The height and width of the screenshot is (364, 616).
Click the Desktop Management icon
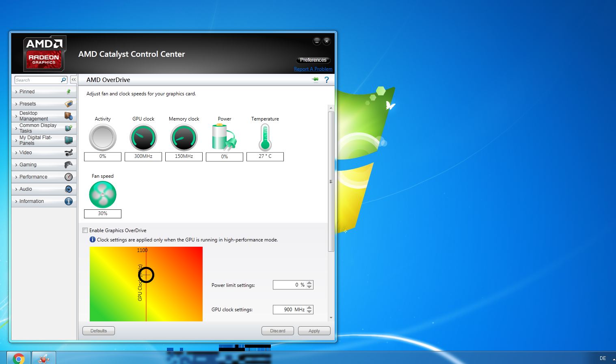[x=69, y=116]
